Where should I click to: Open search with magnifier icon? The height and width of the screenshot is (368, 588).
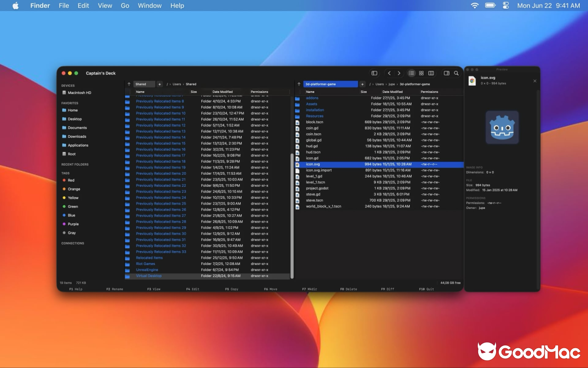tap(456, 73)
